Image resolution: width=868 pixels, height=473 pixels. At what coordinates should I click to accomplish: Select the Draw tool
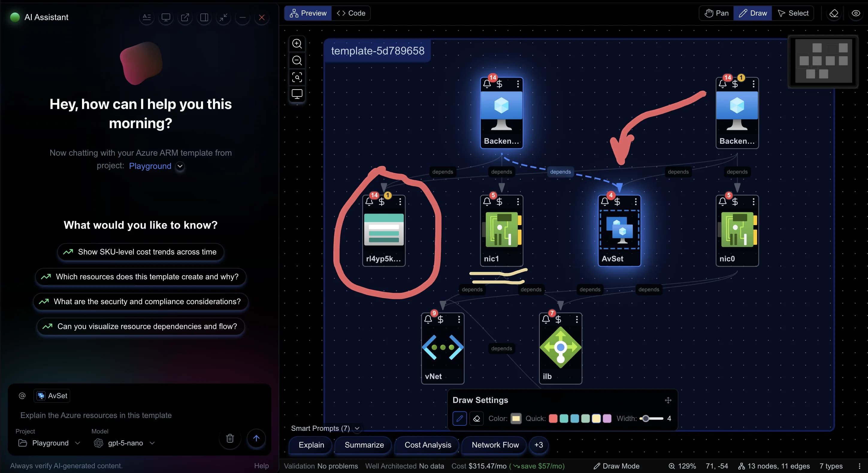click(x=753, y=13)
